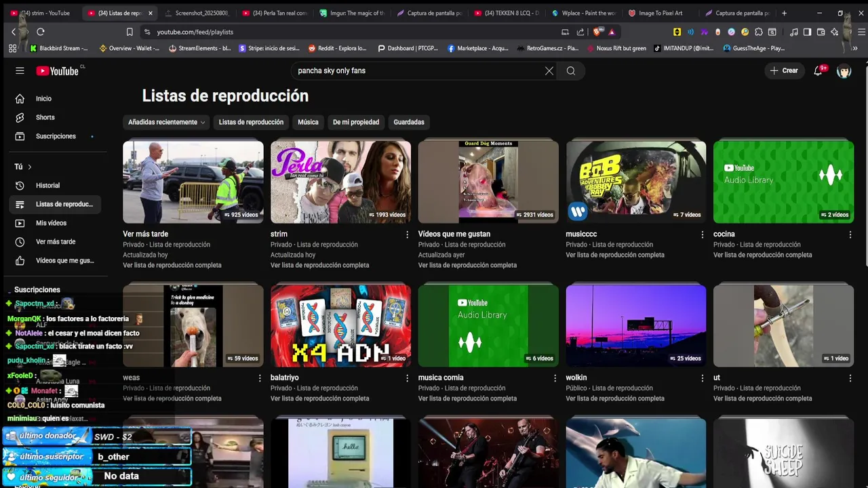Screen dimensions: 868x488
Task: Open full playlist link under strim
Action: 320,265
